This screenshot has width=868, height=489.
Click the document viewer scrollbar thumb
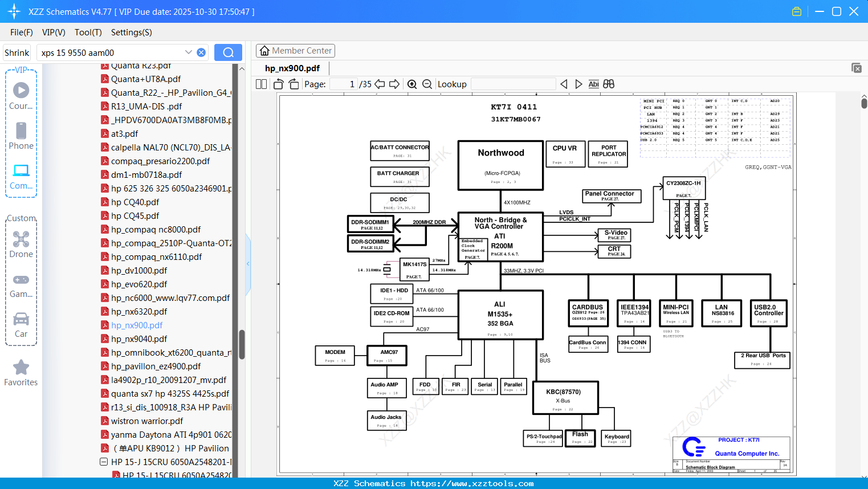coord(864,103)
